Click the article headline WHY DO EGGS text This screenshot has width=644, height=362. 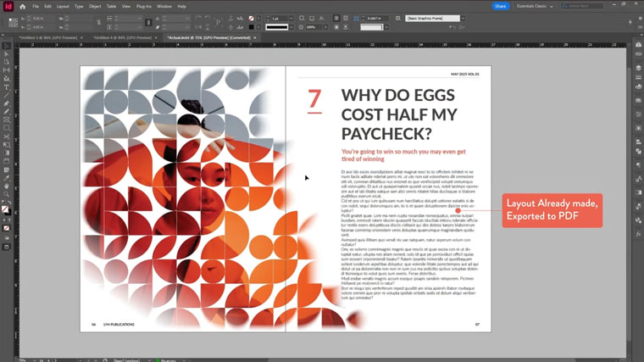pos(398,95)
